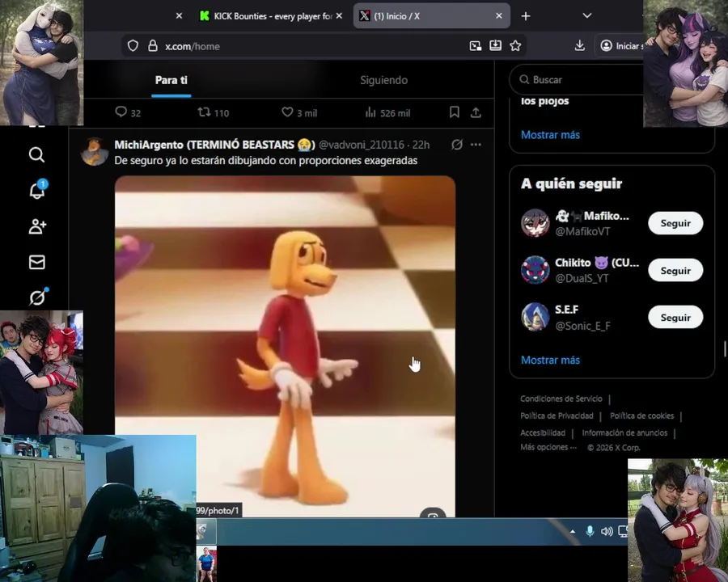Close the KICK Bounties tab

point(340,16)
